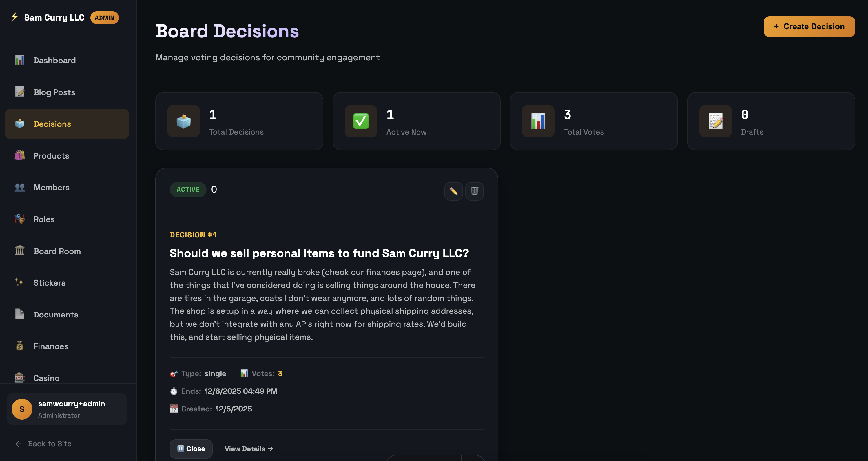Click the Active Now stat card
This screenshot has width=868, height=461.
pyautogui.click(x=416, y=121)
